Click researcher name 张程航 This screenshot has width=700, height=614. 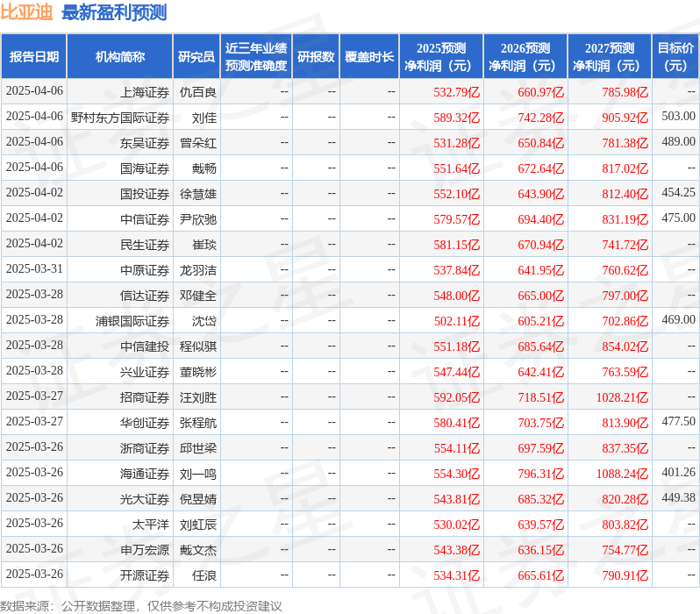[x=197, y=424]
